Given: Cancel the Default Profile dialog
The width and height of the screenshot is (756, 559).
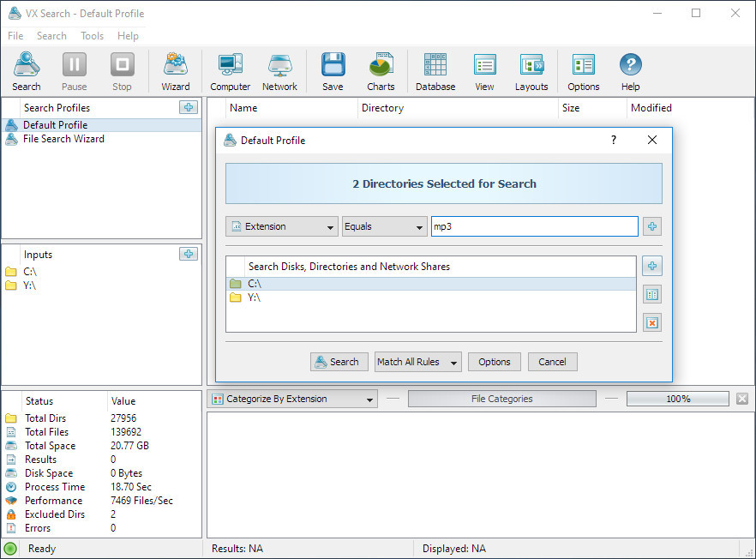Looking at the screenshot, I should point(552,362).
